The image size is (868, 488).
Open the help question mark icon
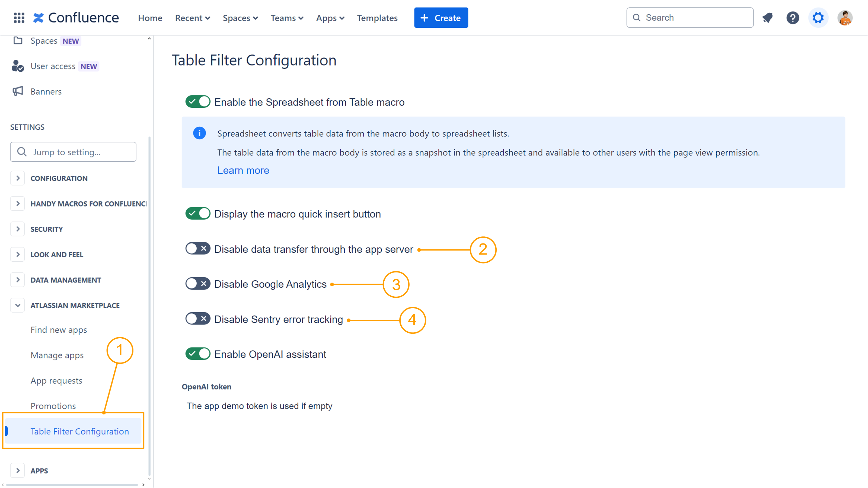click(793, 18)
